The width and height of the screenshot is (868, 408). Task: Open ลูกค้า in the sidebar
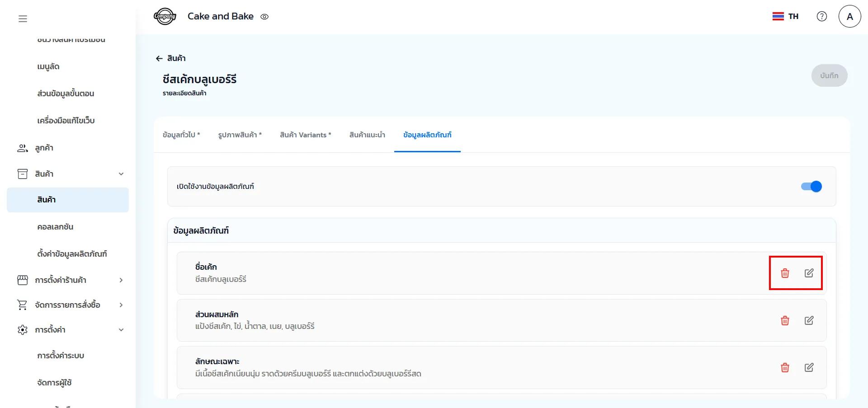44,148
